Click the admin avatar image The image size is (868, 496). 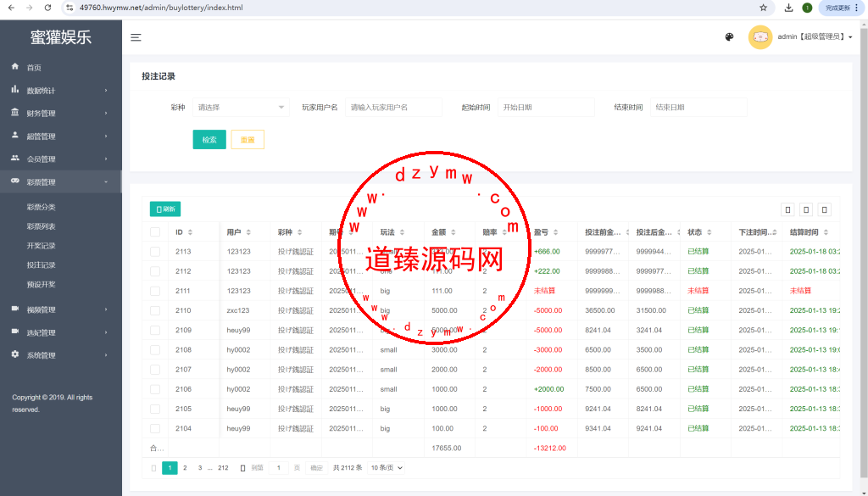[760, 37]
